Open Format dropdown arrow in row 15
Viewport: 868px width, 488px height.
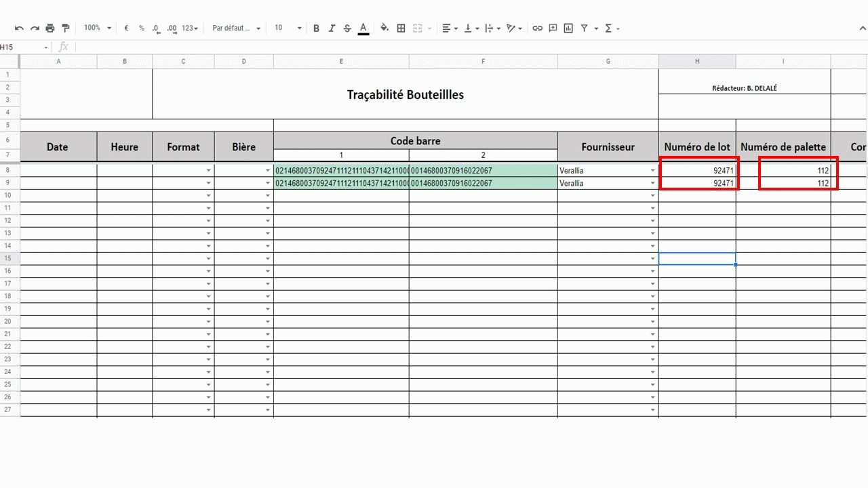click(209, 259)
